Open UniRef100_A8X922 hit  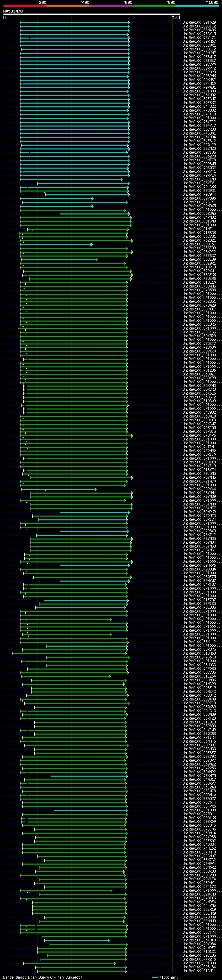(x=199, y=252)
